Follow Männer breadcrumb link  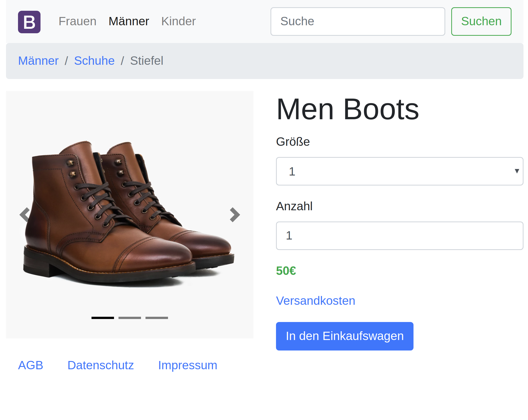(38, 61)
